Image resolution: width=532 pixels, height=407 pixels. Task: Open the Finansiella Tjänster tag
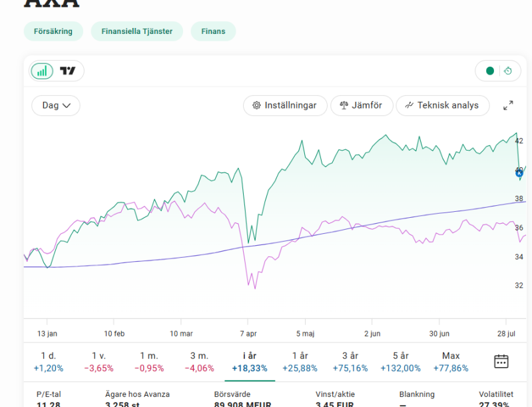point(136,31)
